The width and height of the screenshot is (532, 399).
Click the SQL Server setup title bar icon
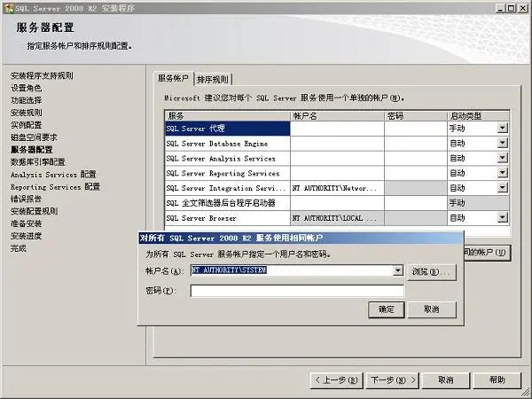tap(10, 8)
